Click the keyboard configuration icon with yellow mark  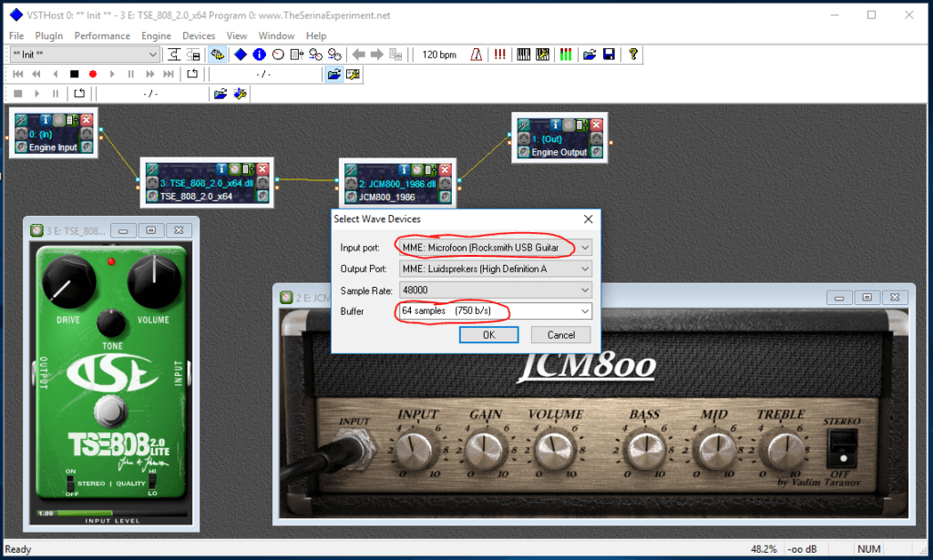543,55
